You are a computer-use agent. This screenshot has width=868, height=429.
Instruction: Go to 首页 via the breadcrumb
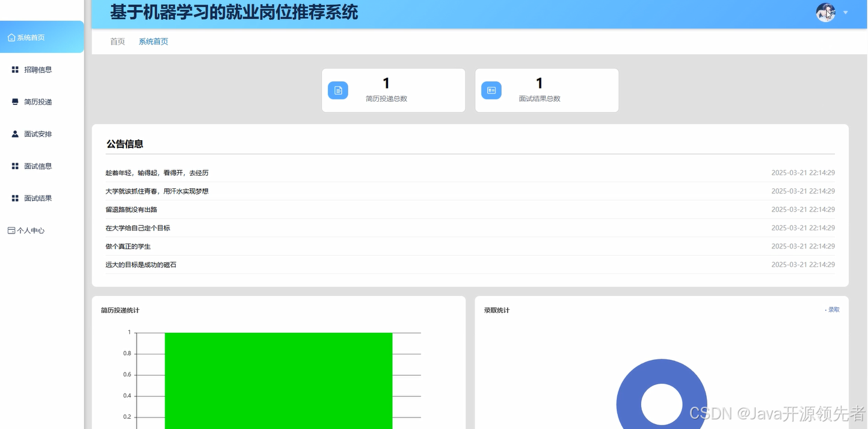[117, 41]
